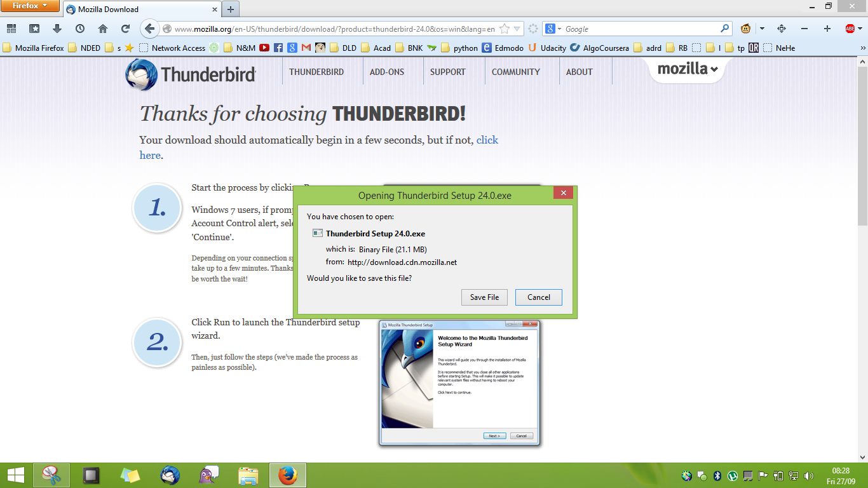
Task: Follow the 'click here' download link
Action: point(319,147)
